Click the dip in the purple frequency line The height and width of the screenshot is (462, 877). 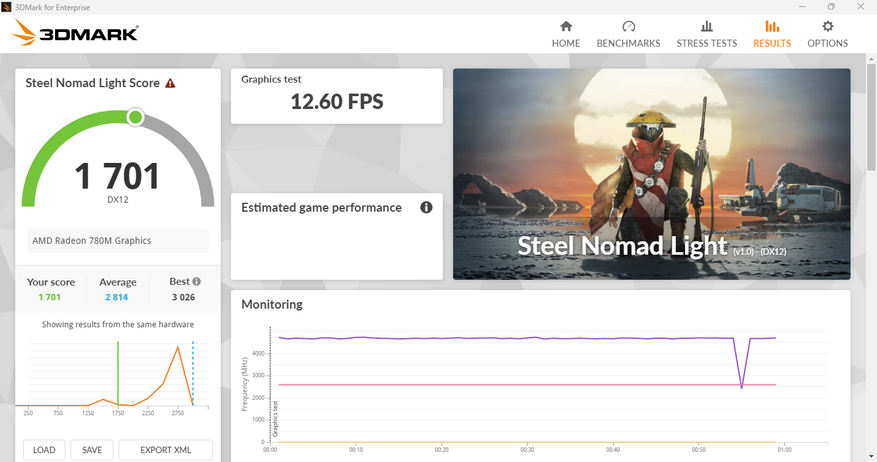pyautogui.click(x=741, y=386)
